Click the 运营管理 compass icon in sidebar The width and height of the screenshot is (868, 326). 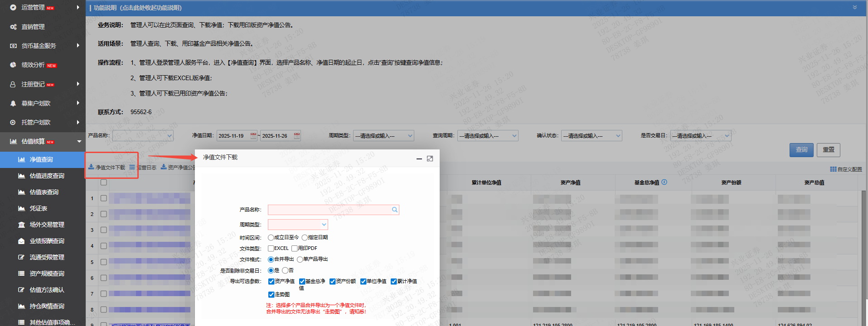[x=13, y=7]
